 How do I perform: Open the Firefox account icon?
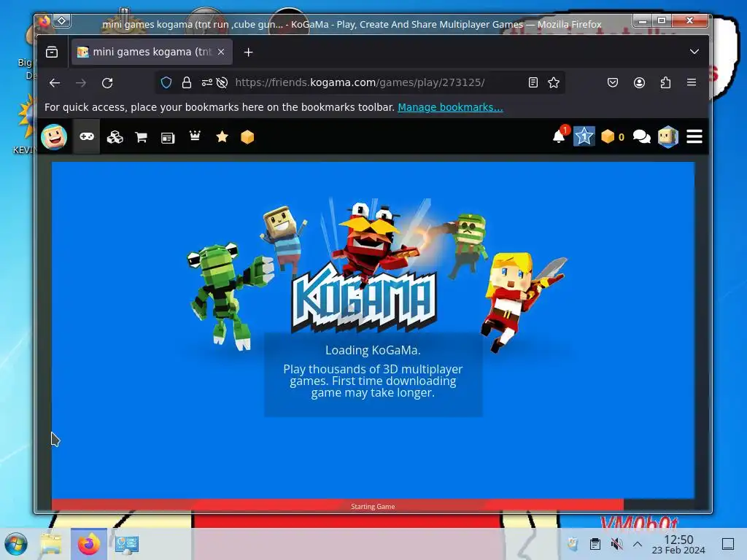pyautogui.click(x=639, y=82)
